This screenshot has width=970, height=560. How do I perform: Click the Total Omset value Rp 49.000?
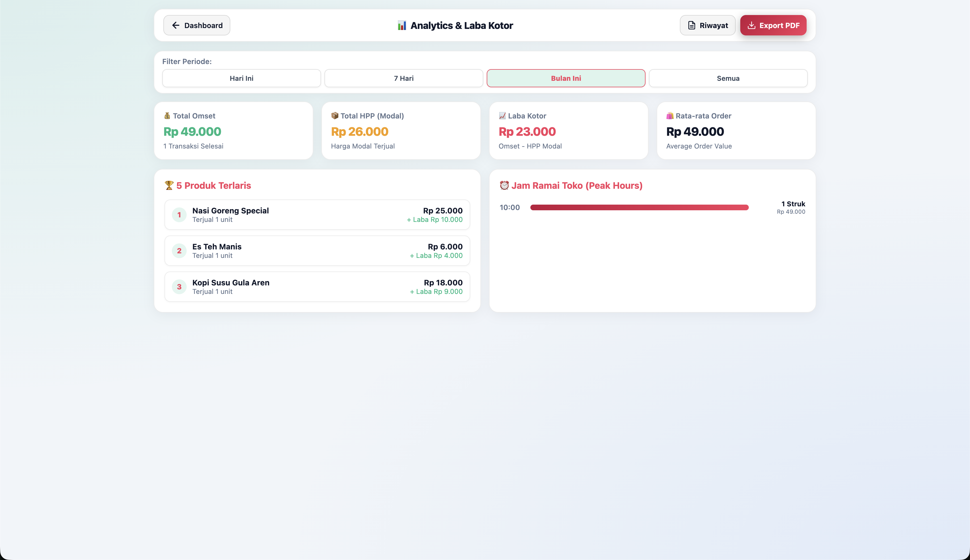tap(193, 131)
